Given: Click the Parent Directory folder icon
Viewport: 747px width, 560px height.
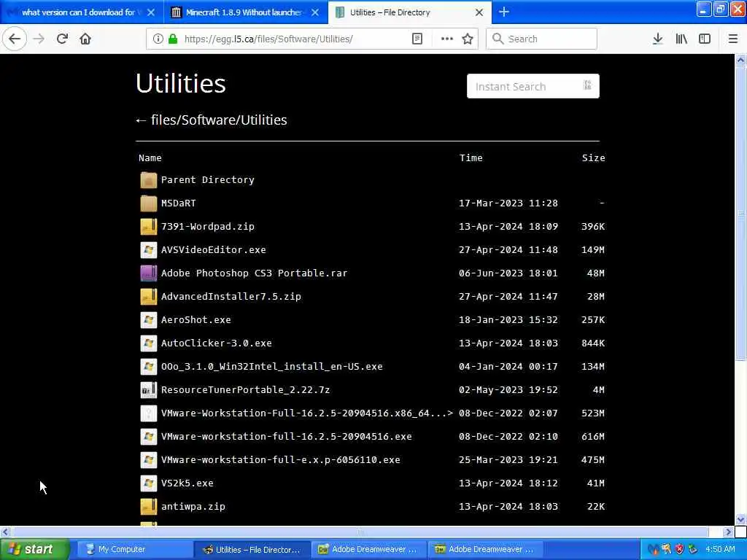Looking at the screenshot, I should click(x=149, y=180).
